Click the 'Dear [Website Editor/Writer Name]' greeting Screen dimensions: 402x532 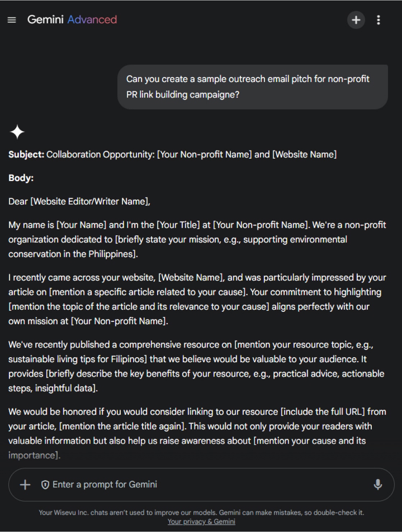tap(79, 201)
